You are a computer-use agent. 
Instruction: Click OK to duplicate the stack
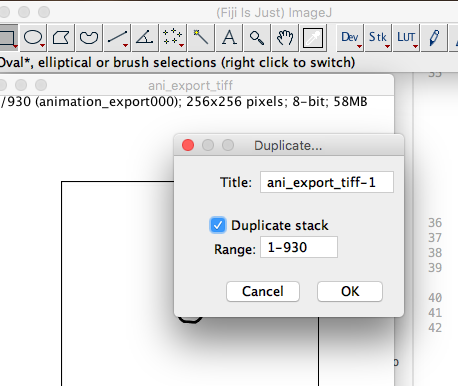350,291
